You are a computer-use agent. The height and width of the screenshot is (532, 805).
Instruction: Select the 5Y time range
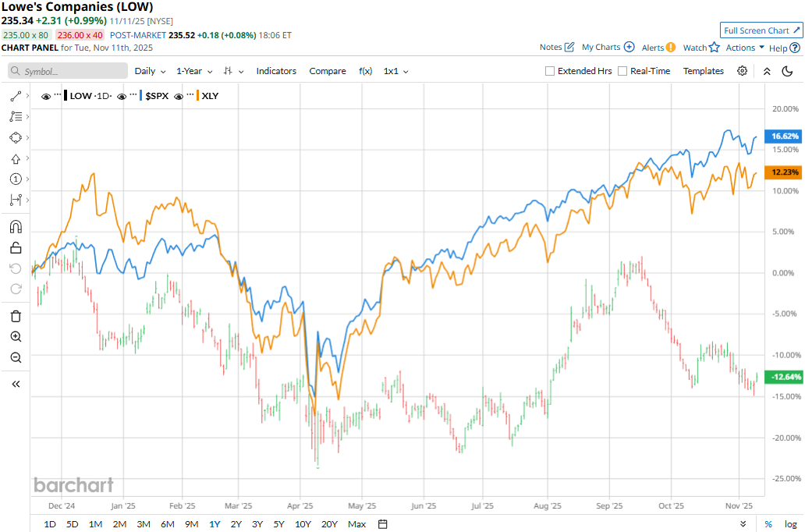[278, 523]
